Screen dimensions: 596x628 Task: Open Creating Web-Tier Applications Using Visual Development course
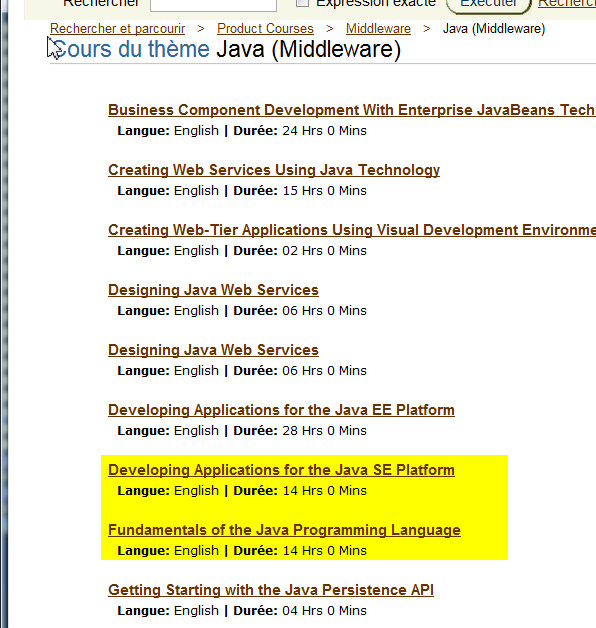[352, 230]
